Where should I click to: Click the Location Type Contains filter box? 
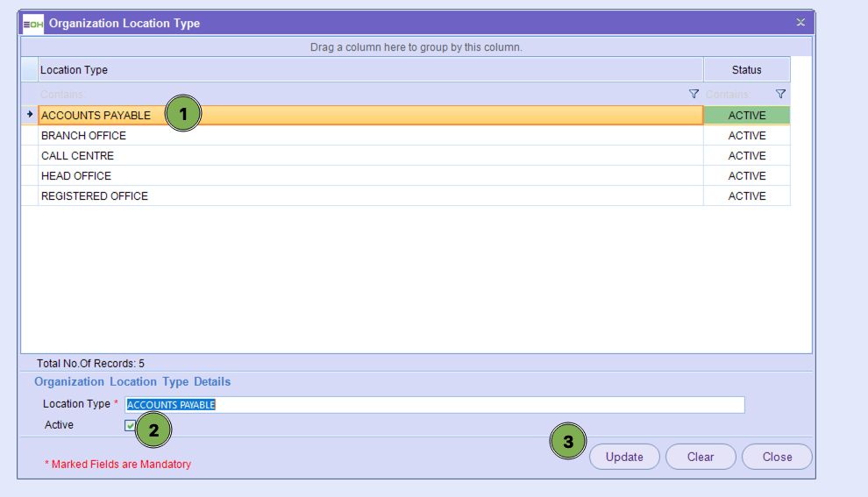351,94
